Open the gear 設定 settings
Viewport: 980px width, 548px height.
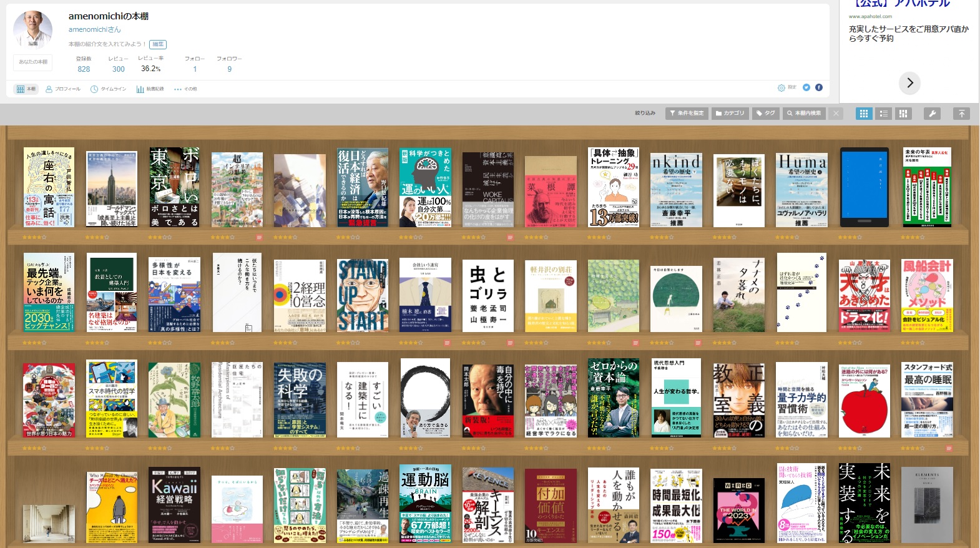(x=786, y=88)
